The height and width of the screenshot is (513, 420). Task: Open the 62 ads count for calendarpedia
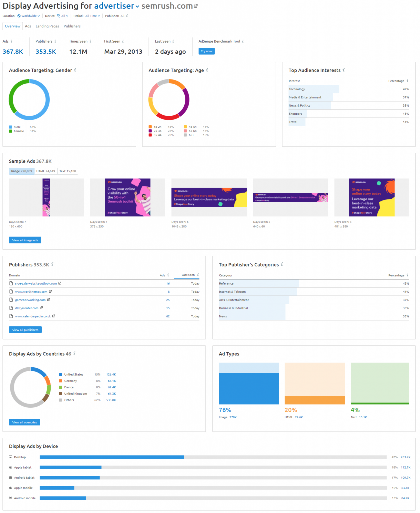(168, 316)
